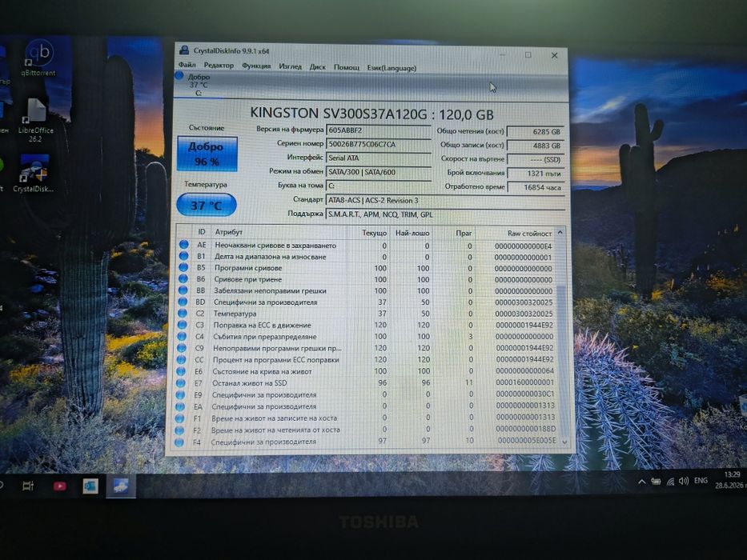
Task: Click the standard field ATA8-ACS | ACS-2 Revision 3
Action: (445, 201)
